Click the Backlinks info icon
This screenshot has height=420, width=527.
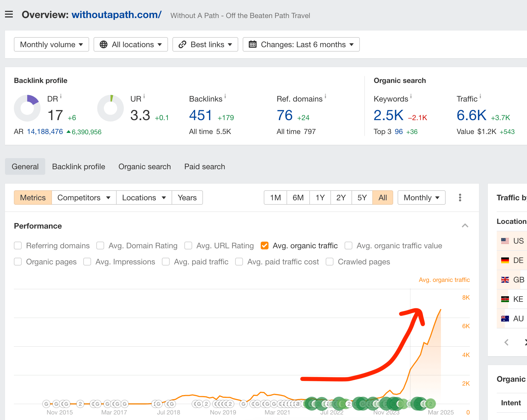tap(225, 96)
